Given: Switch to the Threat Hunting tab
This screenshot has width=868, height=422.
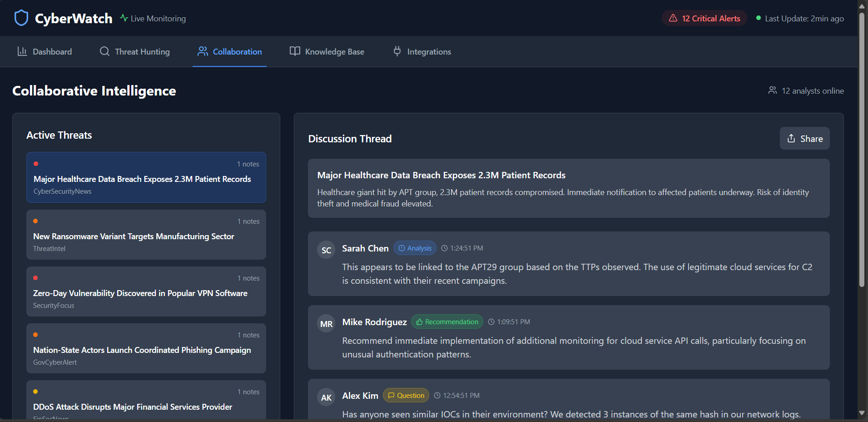Looking at the screenshot, I should (134, 51).
